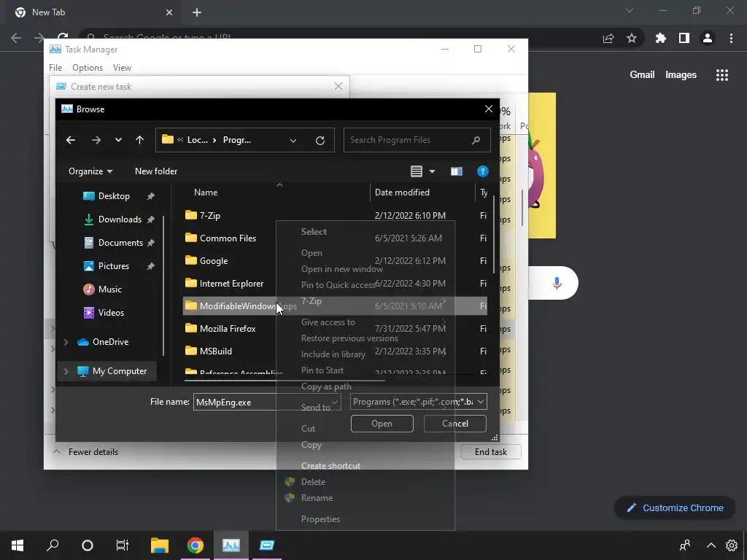
Task: Expand the address bar path dropdown
Action: coord(293,140)
